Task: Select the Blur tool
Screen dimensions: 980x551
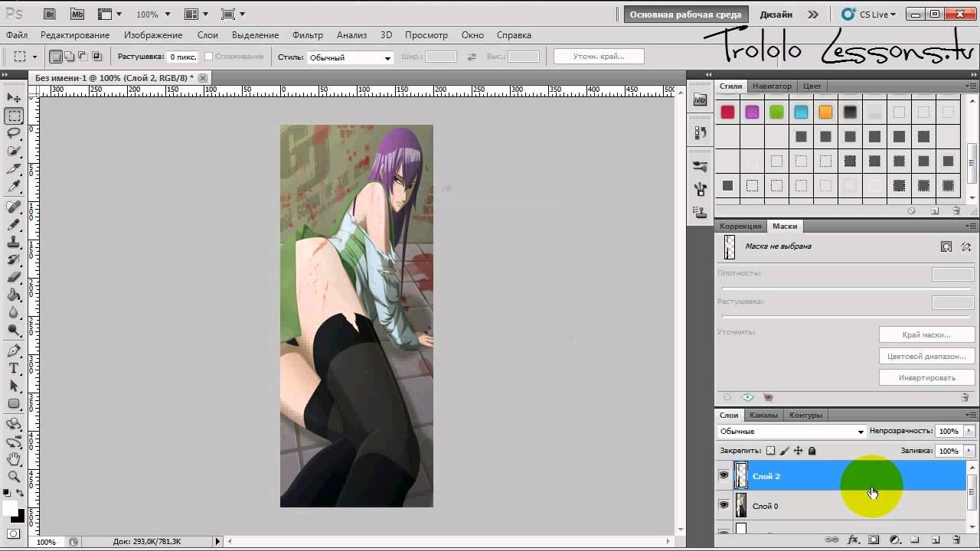Action: tap(14, 312)
